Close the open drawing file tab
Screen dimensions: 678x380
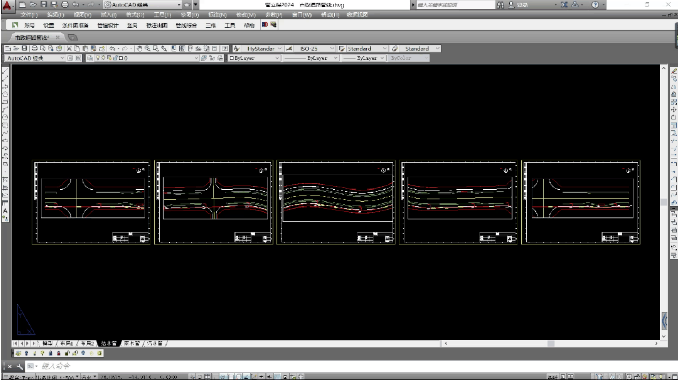tap(58, 38)
